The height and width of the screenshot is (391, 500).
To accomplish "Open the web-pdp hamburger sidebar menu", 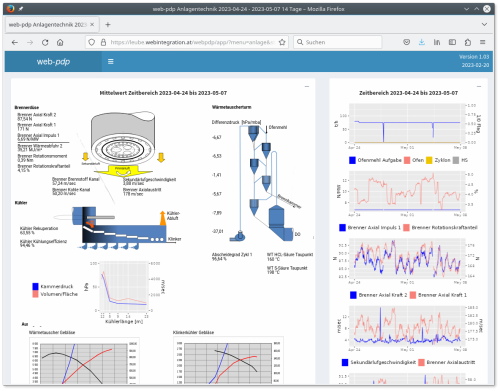I will (111, 62).
